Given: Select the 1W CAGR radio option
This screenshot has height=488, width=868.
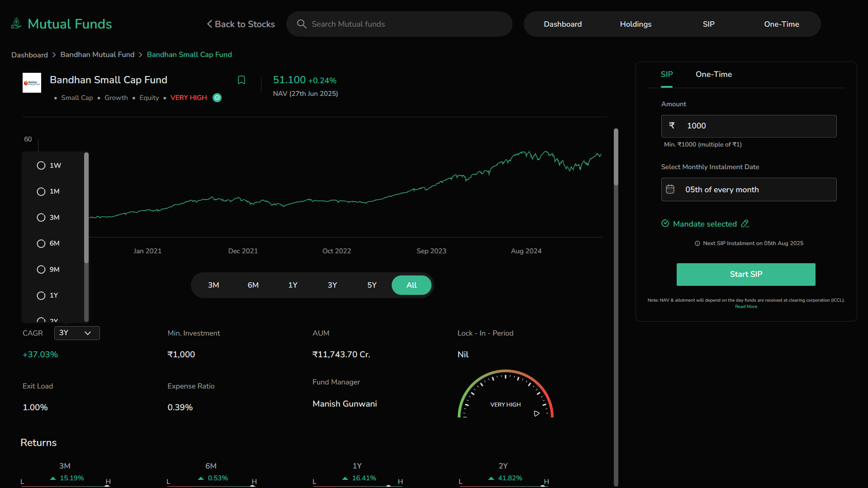Looking at the screenshot, I should [41, 166].
